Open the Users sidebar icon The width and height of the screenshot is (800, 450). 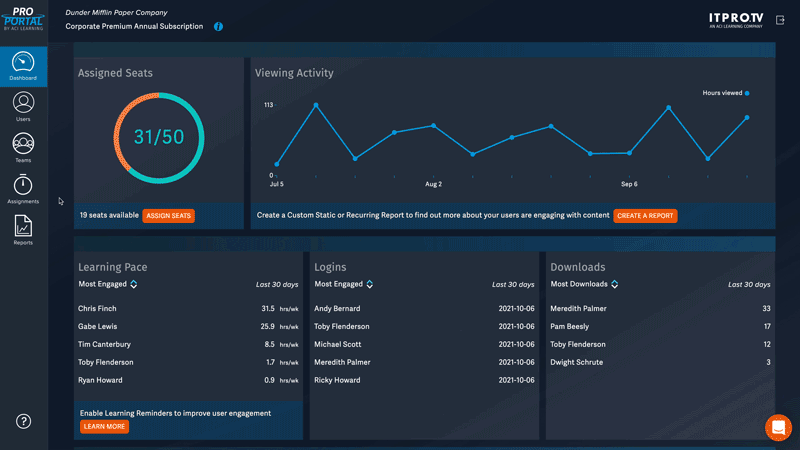point(23,105)
